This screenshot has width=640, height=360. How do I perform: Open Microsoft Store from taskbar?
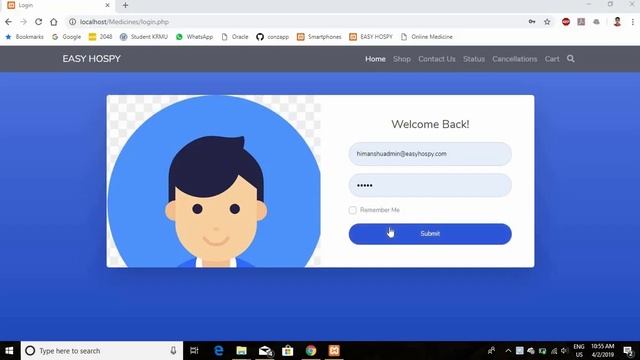pyautogui.click(x=288, y=351)
